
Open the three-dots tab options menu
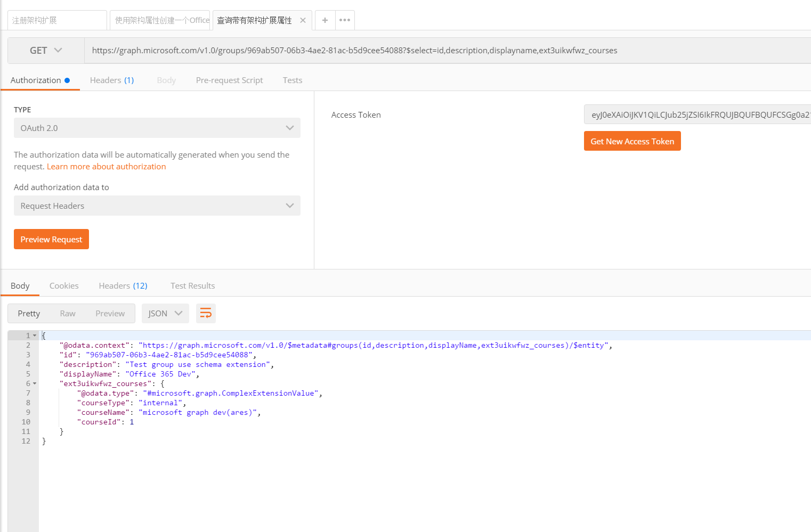click(x=345, y=20)
